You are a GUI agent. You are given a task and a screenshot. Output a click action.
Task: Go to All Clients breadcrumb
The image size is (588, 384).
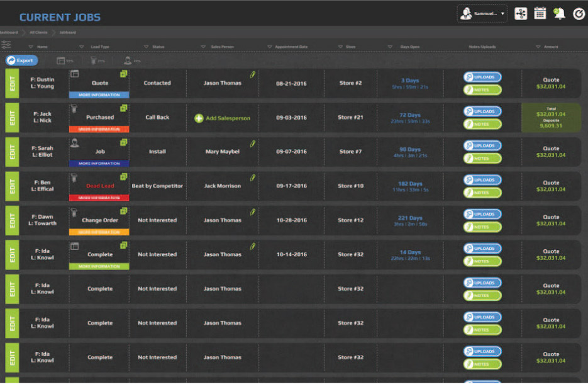(38, 33)
